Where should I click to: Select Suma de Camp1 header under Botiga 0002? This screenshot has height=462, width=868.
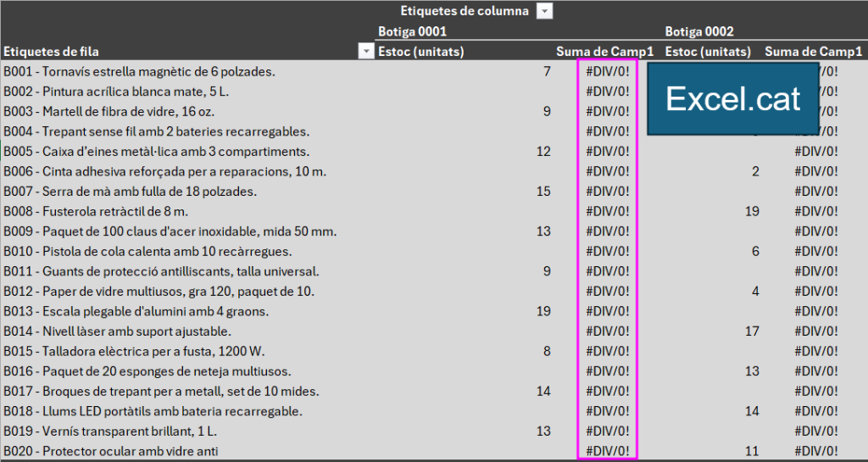(813, 52)
